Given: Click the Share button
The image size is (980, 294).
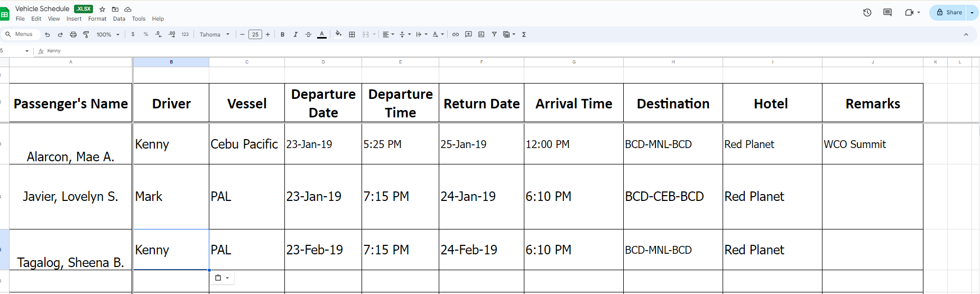Looking at the screenshot, I should pos(949,12).
